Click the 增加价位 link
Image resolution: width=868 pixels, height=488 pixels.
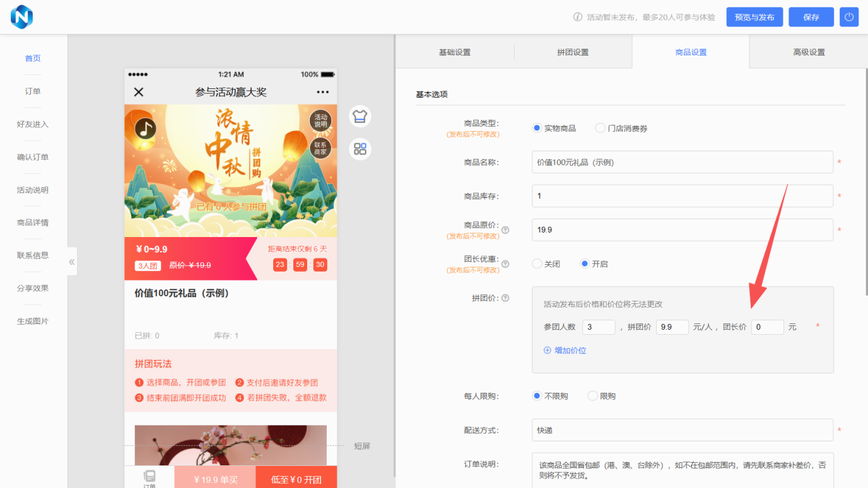click(565, 351)
